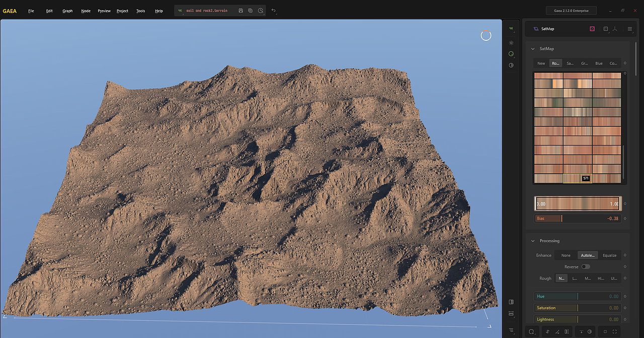This screenshot has height=338, width=644.
Task: Open the Project menu
Action: coord(122,11)
